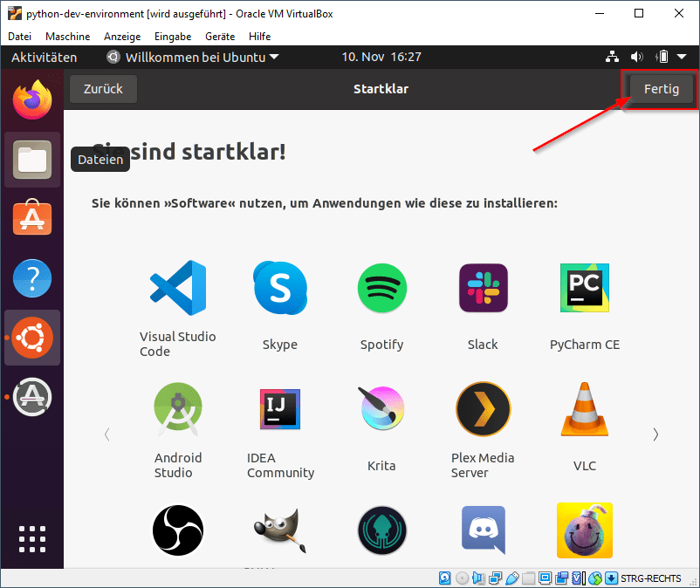Viewport: 700px width, 588px height.
Task: Launch Firefox from the Ubuntu dock
Action: pyautogui.click(x=31, y=99)
